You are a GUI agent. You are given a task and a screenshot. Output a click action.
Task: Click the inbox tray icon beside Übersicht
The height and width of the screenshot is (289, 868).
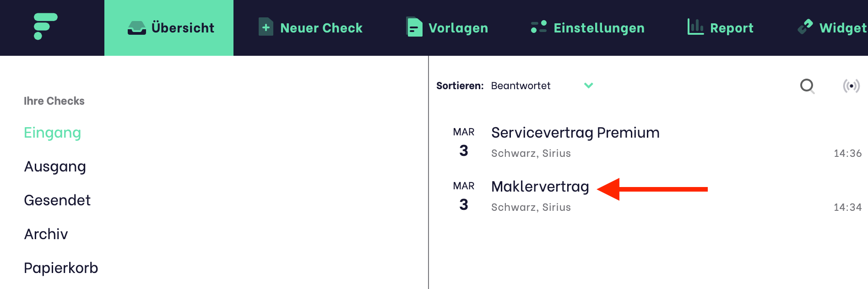coord(136,28)
